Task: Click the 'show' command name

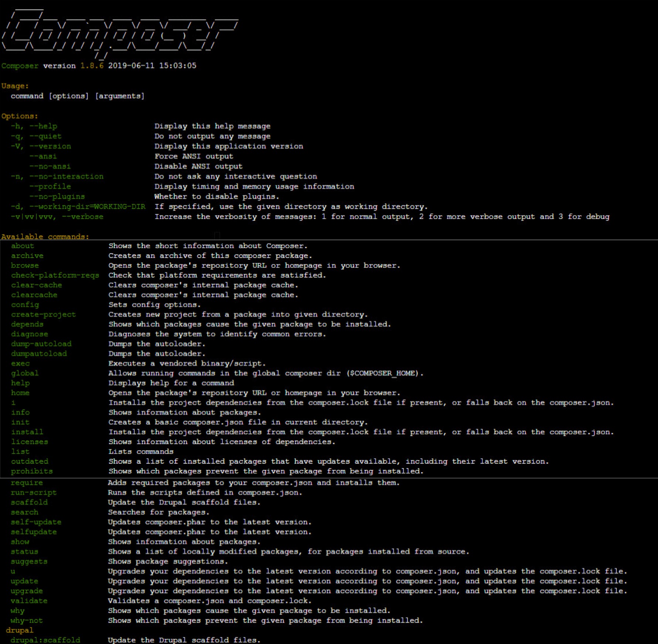Action: pyautogui.click(x=20, y=542)
